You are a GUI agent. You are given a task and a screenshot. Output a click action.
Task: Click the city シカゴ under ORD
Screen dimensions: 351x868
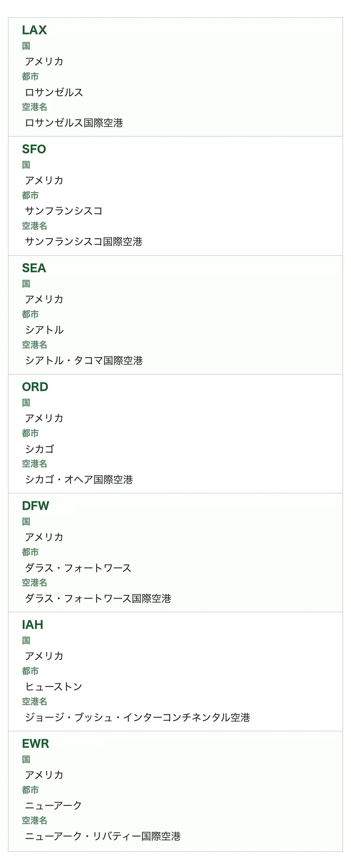(x=40, y=449)
